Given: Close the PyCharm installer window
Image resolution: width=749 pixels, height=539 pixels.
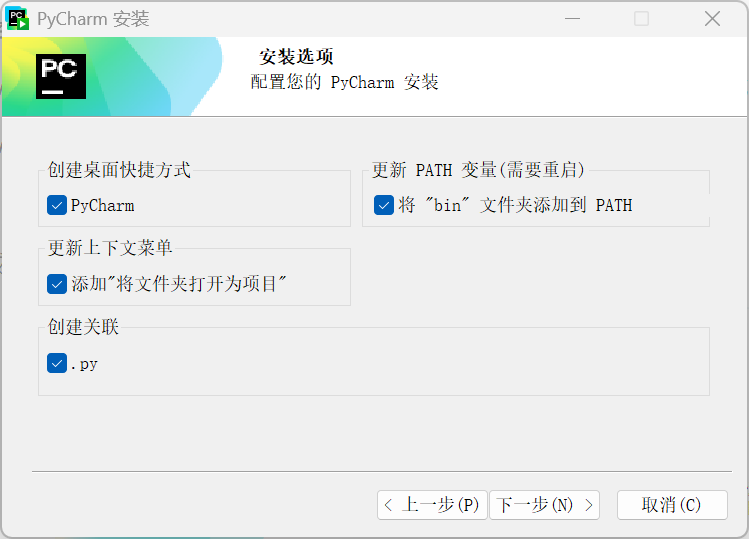Looking at the screenshot, I should [x=712, y=19].
